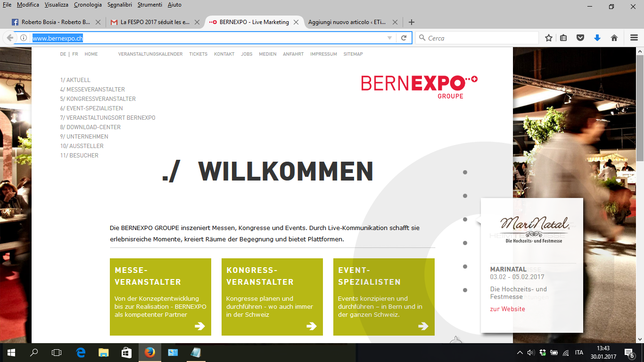Follow the arrow on the Messe-Veranstalter tile
Screen dimensions: 644x362
click(x=200, y=326)
